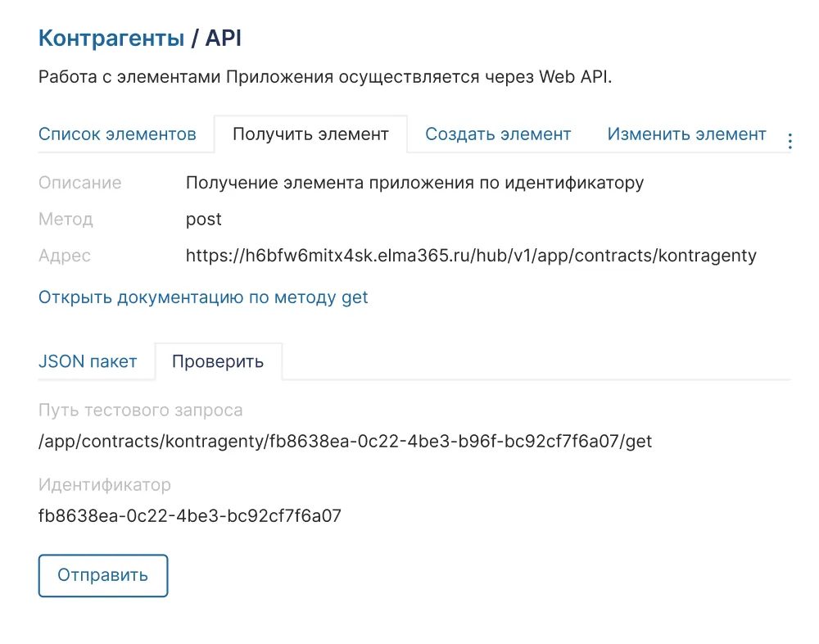Click the API heading text
This screenshot has height=644, width=819.
point(223,38)
